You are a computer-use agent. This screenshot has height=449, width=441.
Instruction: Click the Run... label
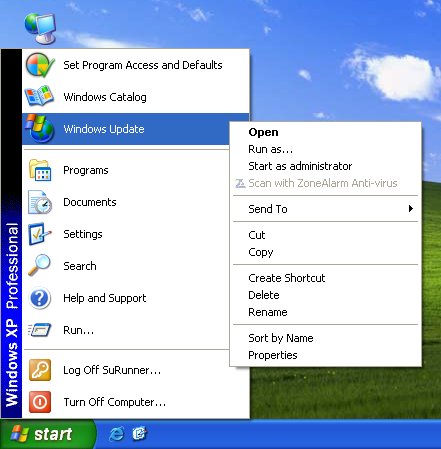click(79, 330)
